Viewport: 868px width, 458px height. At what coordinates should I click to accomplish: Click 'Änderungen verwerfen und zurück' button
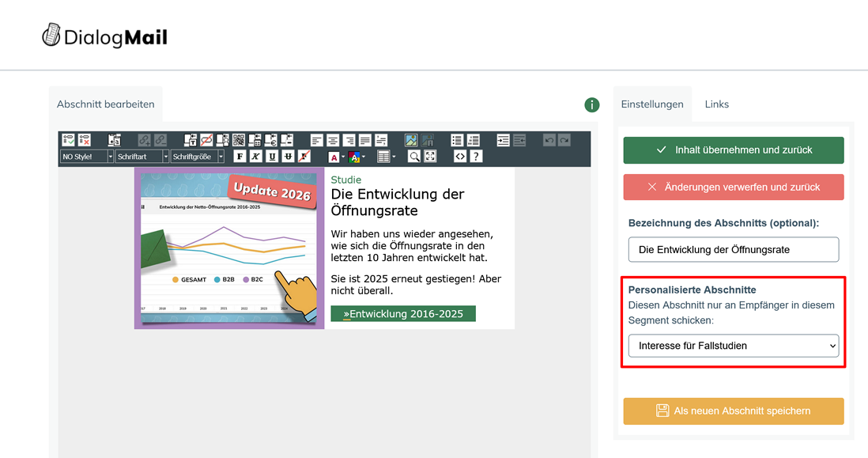pos(733,187)
